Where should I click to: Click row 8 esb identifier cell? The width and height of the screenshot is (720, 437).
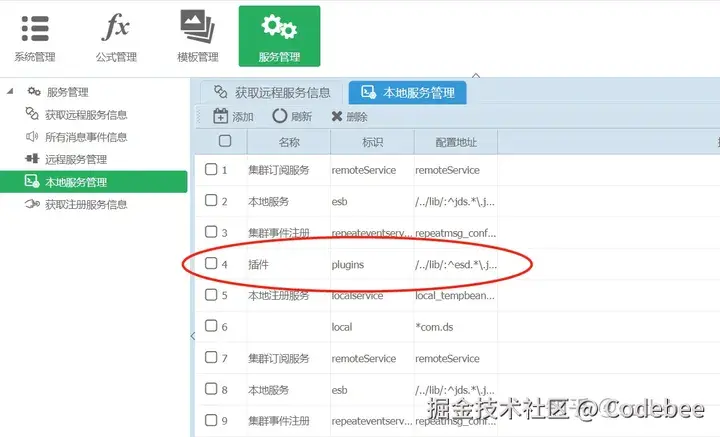tap(372, 390)
